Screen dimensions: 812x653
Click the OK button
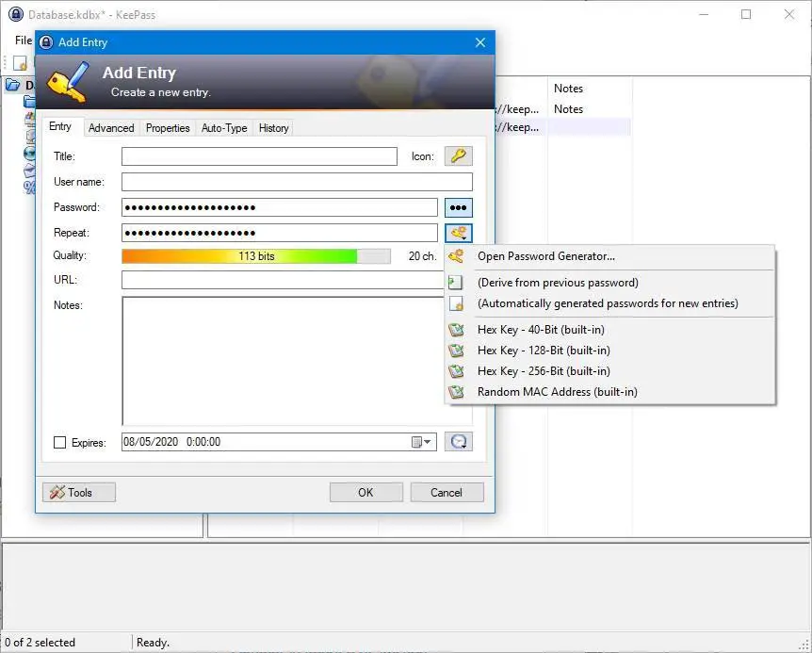(366, 493)
